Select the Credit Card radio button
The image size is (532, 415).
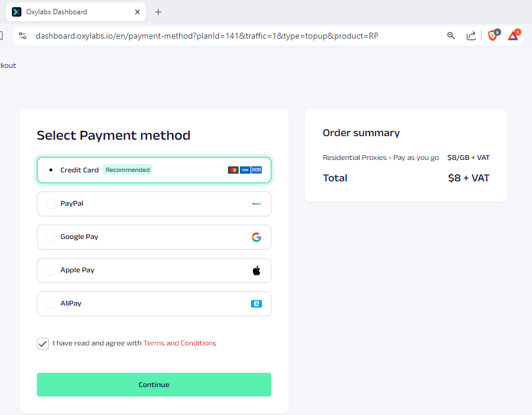[51, 170]
